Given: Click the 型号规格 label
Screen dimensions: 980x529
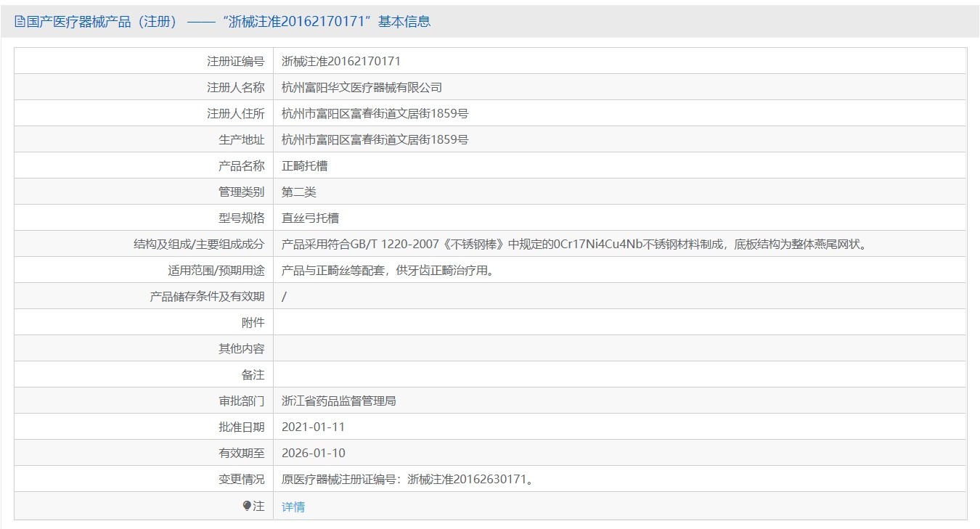Looking at the screenshot, I should 242,218.
